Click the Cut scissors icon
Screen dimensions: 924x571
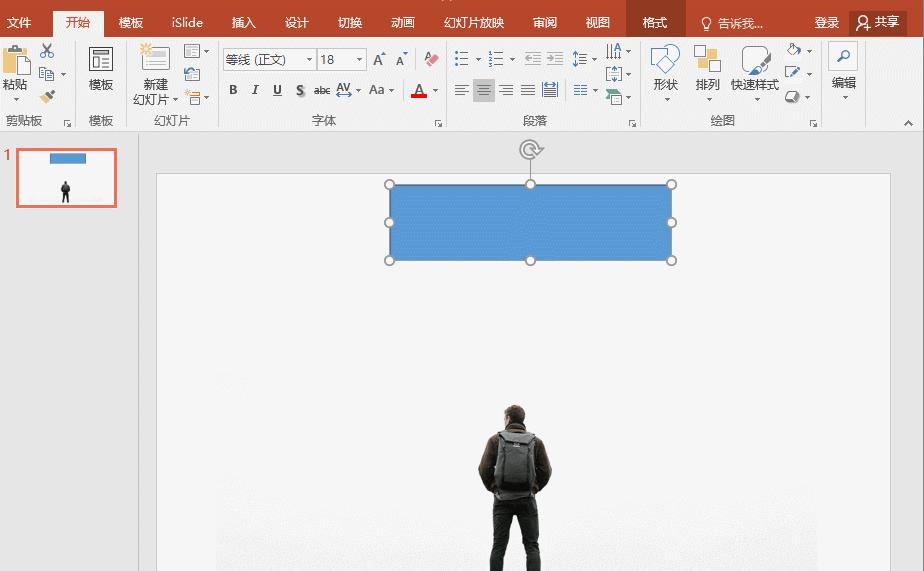coord(47,51)
